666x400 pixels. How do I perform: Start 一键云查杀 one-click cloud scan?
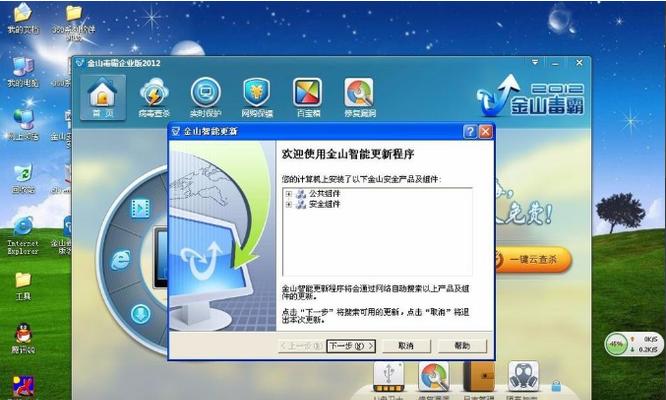(x=533, y=259)
